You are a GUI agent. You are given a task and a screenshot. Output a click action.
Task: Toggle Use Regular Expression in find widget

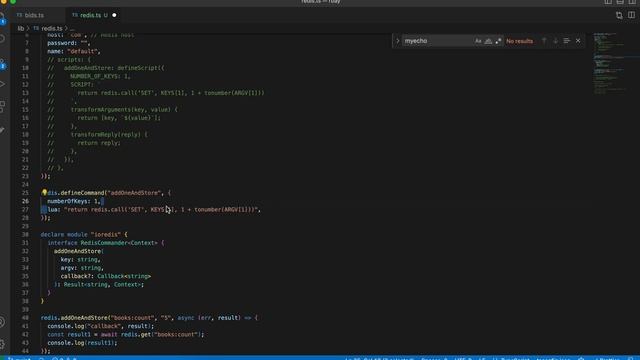pyautogui.click(x=498, y=41)
